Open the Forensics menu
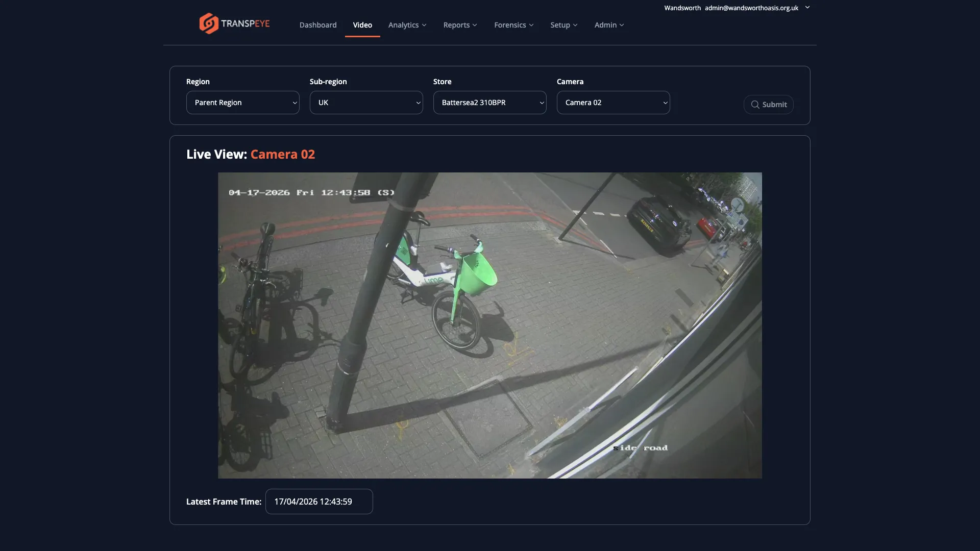Screen dimensions: 980x551 510,24
